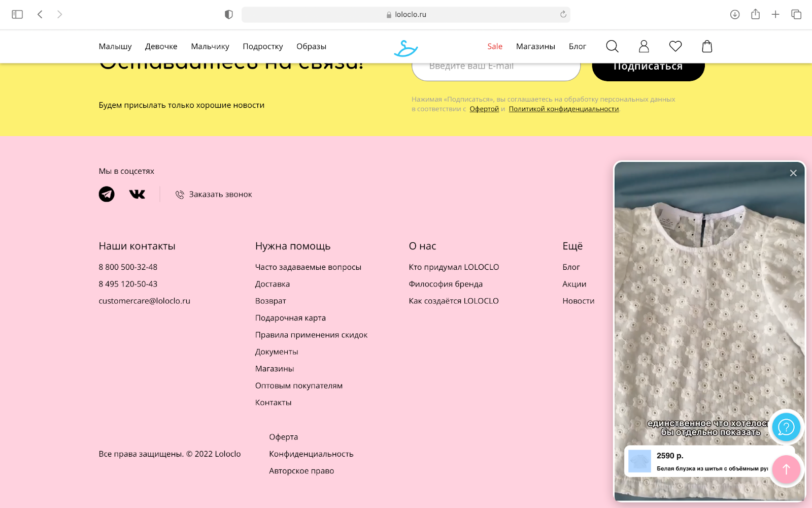Call the number 8 495 120-50-43

pyautogui.click(x=128, y=284)
